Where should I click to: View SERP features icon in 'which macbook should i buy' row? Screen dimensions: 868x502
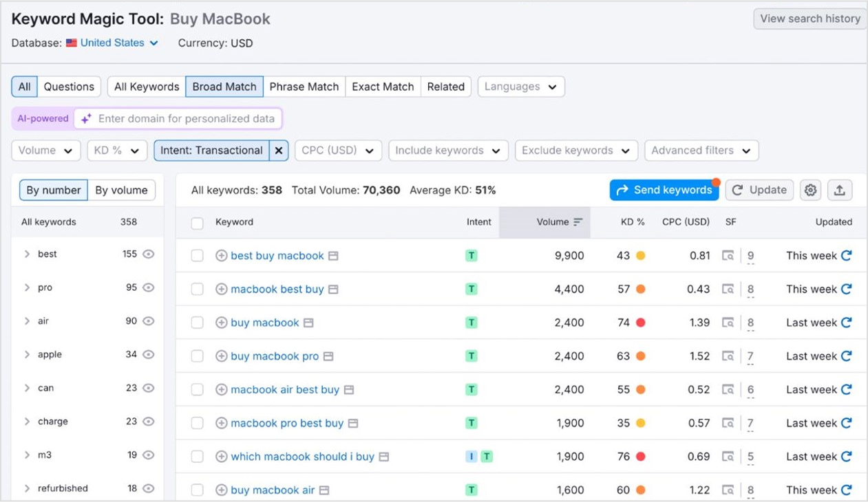tap(728, 457)
